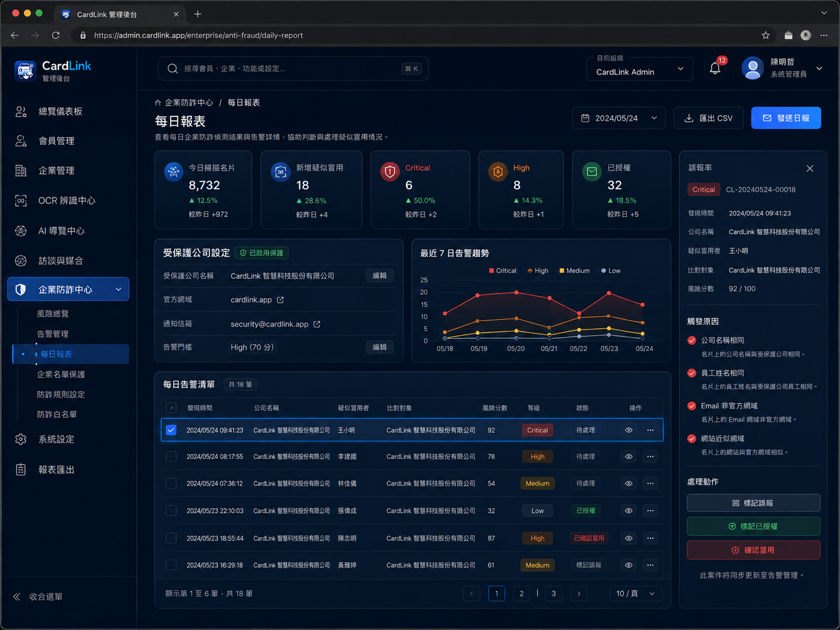Close the 誤報率 detail panel
840x630 pixels.
point(810,168)
